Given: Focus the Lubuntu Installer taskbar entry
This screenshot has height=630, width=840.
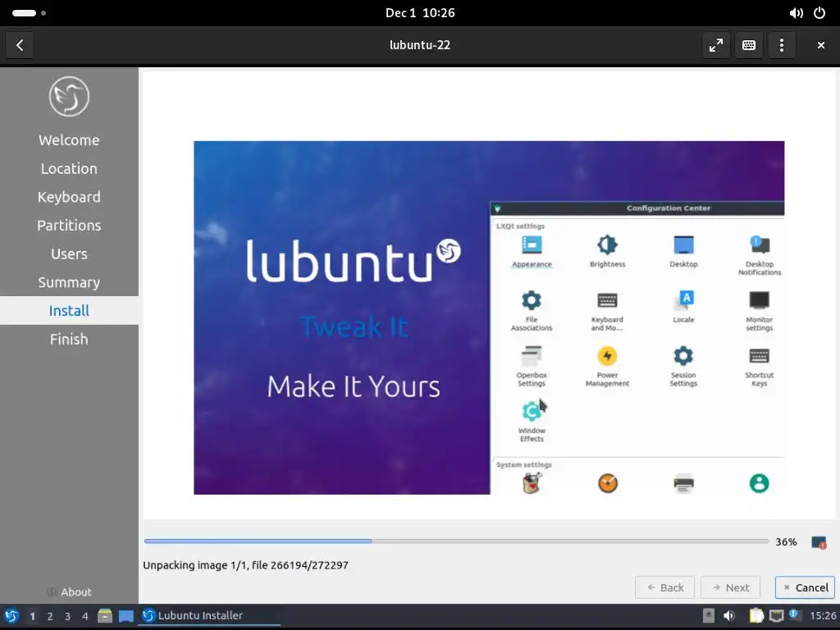Looking at the screenshot, I should pos(209,616).
